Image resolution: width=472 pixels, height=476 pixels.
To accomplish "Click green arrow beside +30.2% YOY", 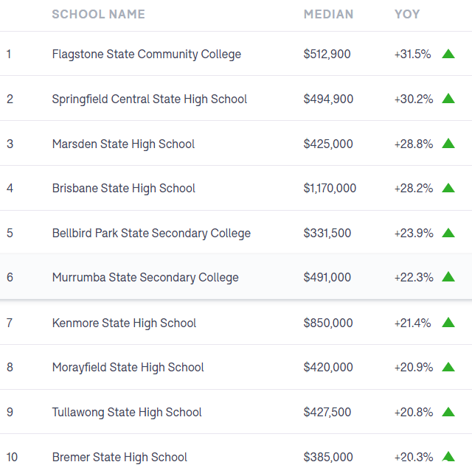I will 448,99.
